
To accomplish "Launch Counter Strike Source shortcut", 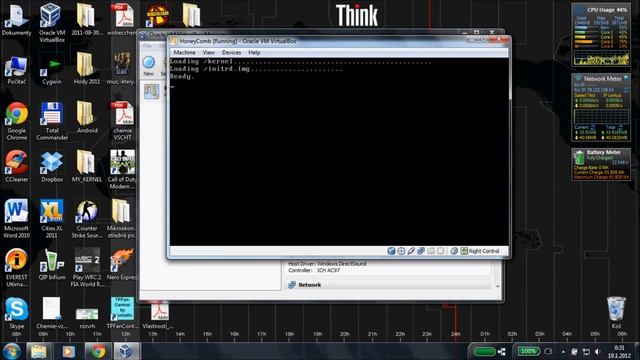I will [x=87, y=218].
